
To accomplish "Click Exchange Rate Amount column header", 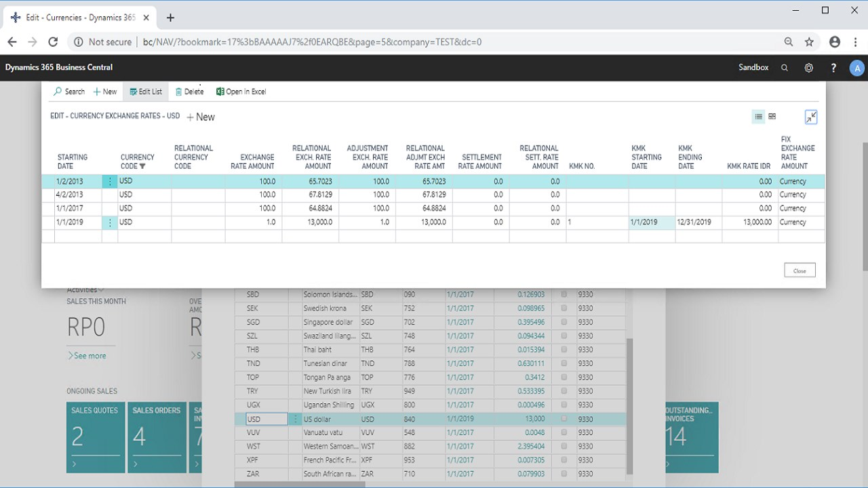I will pyautogui.click(x=252, y=161).
